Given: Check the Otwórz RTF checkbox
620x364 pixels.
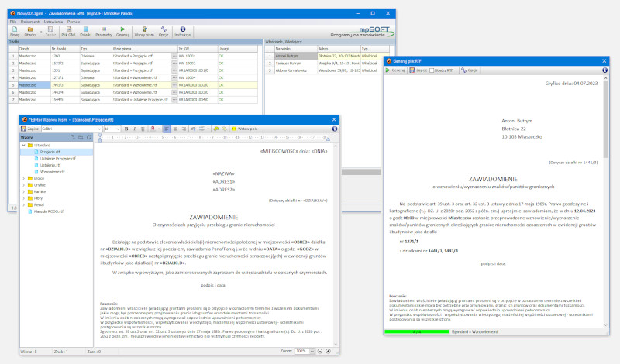Looking at the screenshot, I should tap(432, 70).
